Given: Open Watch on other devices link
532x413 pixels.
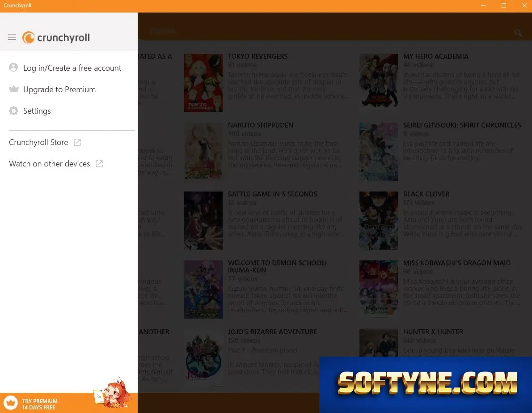Looking at the screenshot, I should click(x=49, y=164).
